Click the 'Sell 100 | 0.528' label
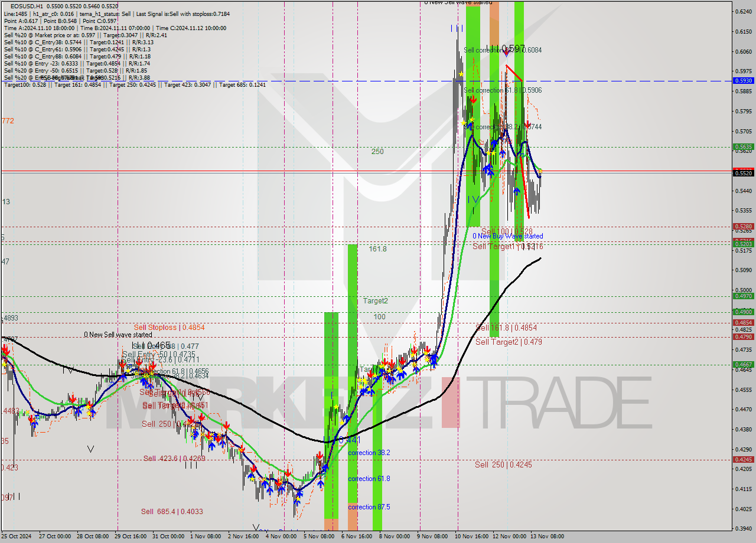Image resolution: width=756 pixels, height=543 pixels. (x=507, y=231)
